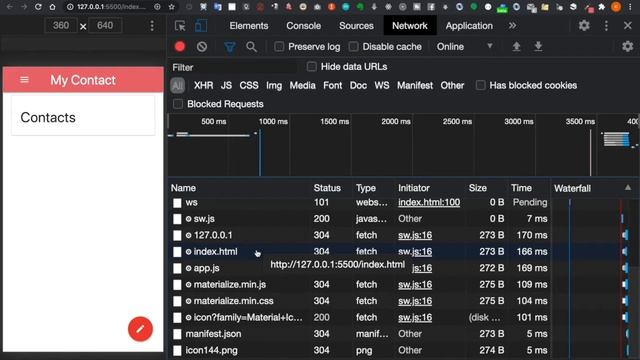Image resolution: width=640 pixels, height=360 pixels.
Task: Click the red record network log button
Action: (x=180, y=47)
